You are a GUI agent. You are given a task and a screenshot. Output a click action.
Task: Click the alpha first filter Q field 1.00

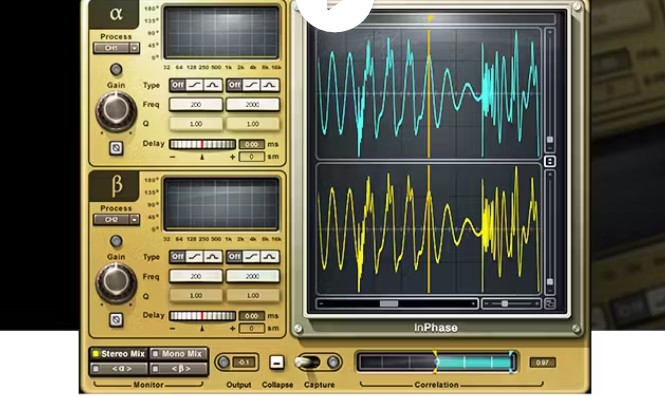pyautogui.click(x=196, y=124)
